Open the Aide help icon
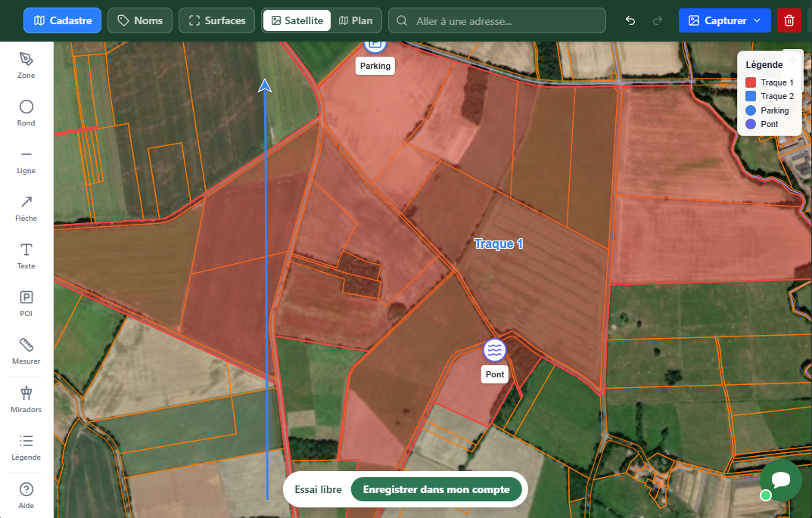This screenshot has height=518, width=812. coord(26,495)
